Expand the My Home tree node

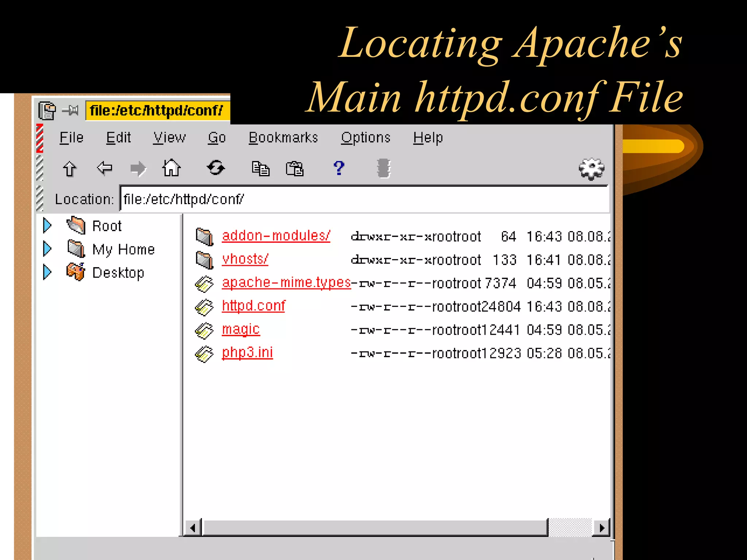pos(47,249)
